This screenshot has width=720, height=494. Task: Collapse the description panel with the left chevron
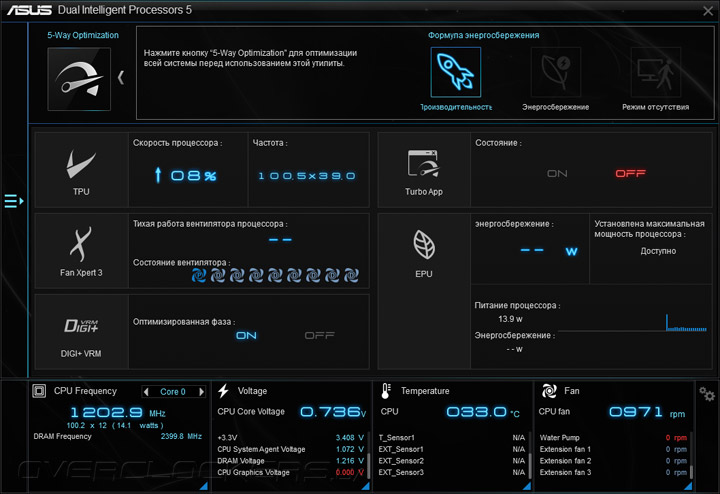[121, 78]
